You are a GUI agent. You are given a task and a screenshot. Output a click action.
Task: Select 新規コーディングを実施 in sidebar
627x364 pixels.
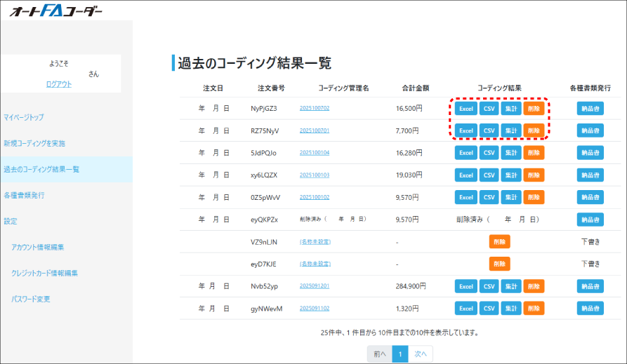34,143
